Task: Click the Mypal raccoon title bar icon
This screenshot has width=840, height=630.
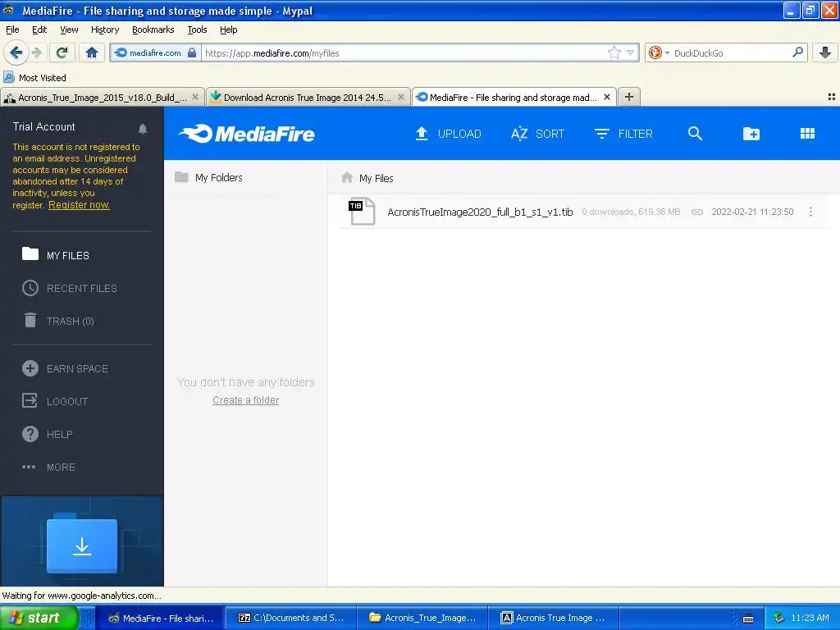Action: (x=8, y=10)
